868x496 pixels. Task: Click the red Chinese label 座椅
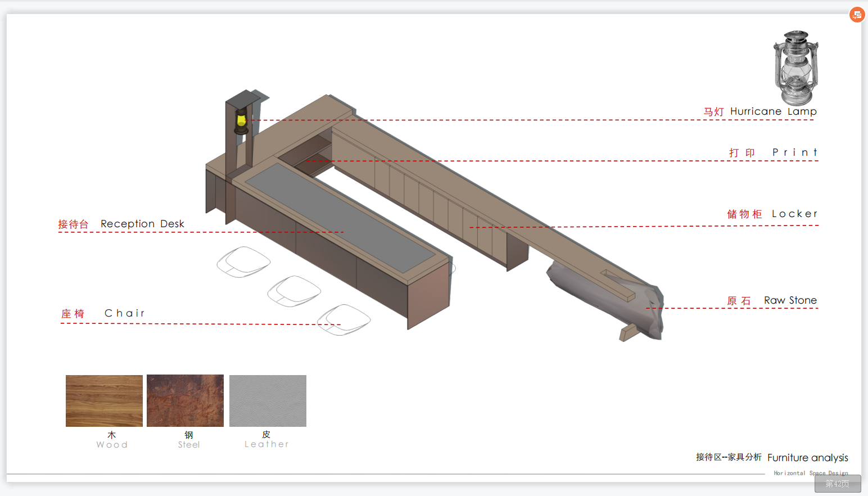click(x=73, y=314)
